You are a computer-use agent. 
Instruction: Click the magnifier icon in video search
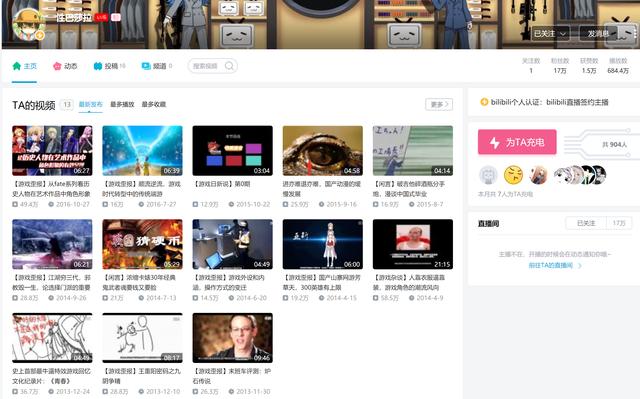(x=229, y=66)
